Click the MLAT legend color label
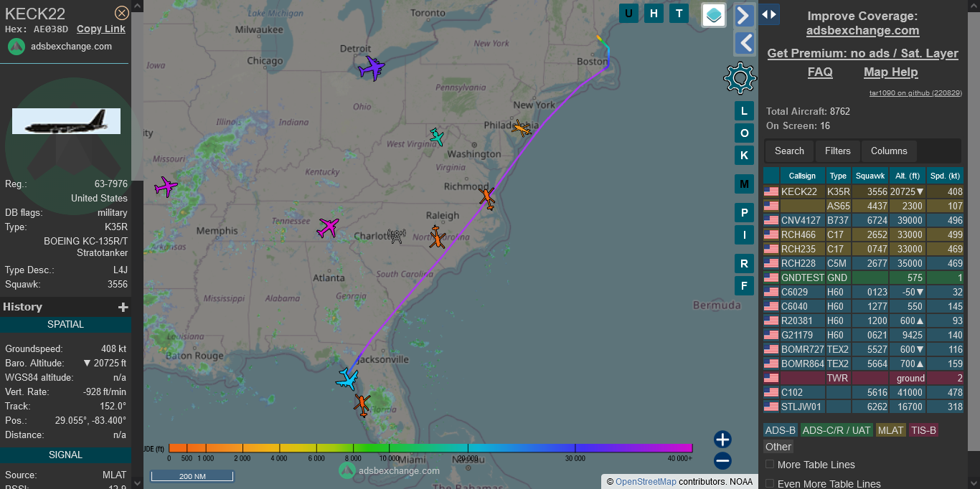 coord(890,430)
